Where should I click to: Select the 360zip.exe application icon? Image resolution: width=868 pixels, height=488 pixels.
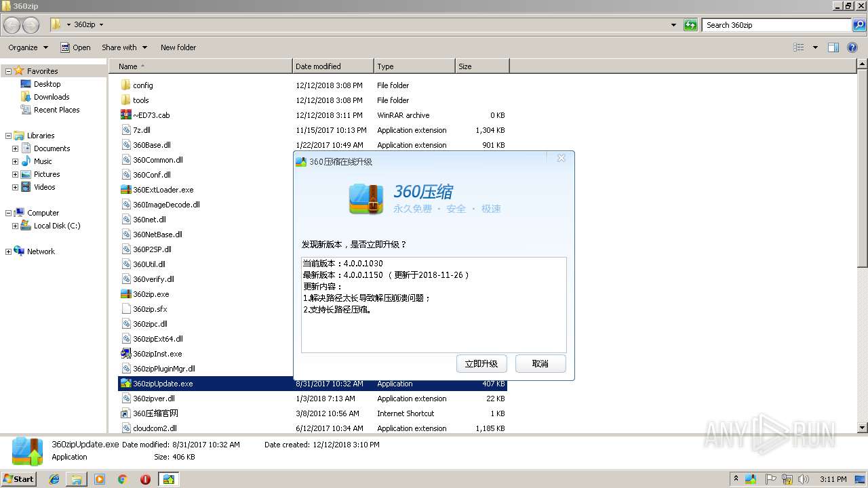pos(125,294)
